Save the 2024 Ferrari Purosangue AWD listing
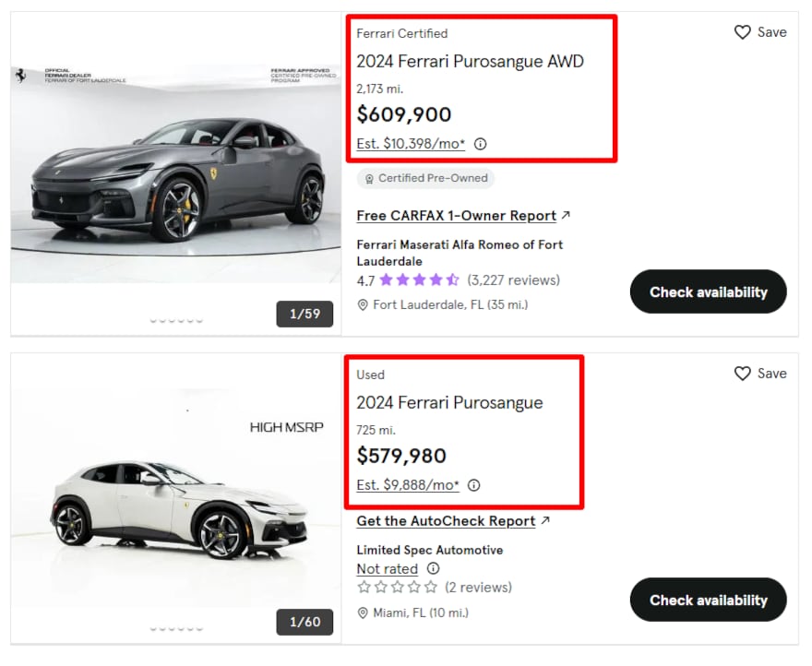812x666 pixels. tap(760, 32)
